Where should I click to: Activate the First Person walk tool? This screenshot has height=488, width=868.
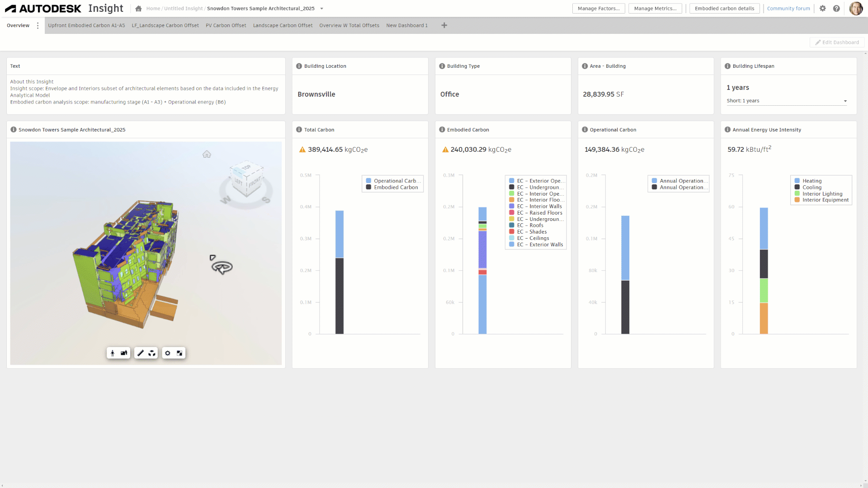click(x=113, y=353)
